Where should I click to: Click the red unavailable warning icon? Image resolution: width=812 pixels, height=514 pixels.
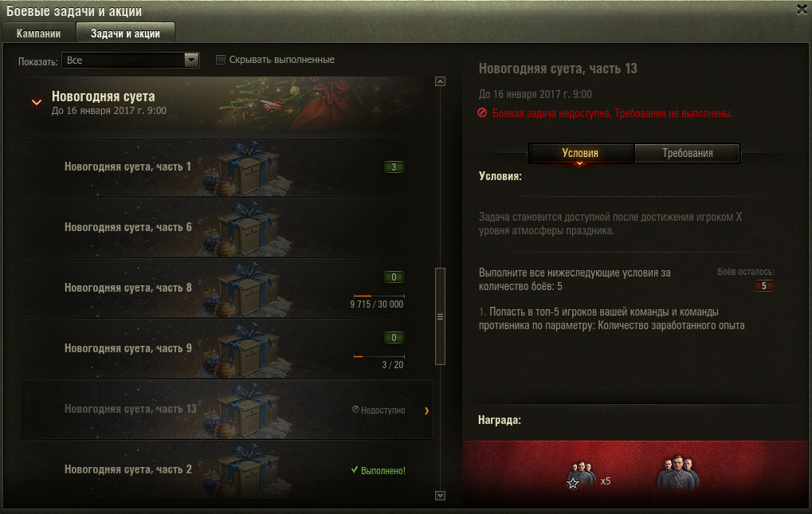pyautogui.click(x=482, y=113)
